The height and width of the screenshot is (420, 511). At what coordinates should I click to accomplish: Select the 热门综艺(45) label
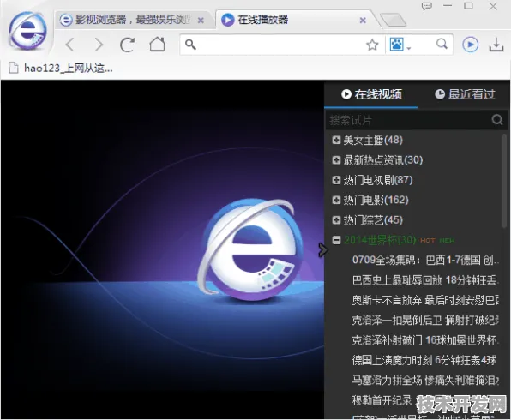coord(373,220)
